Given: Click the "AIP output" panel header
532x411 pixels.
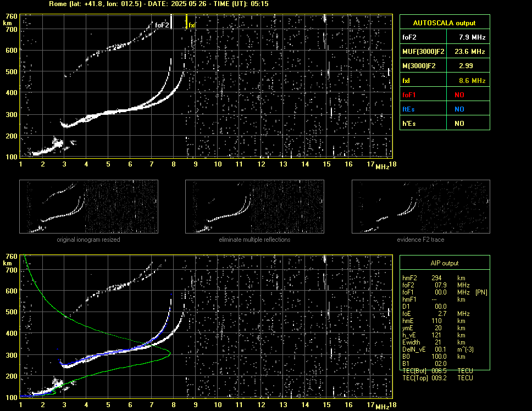Looking at the screenshot, I should (445, 263).
